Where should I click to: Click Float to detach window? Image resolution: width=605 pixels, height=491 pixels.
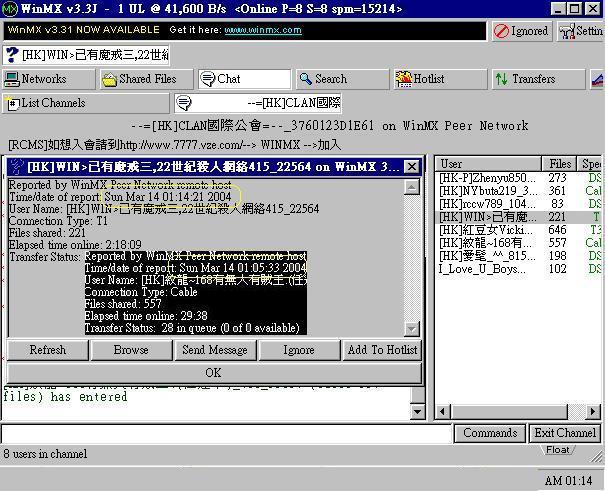558,450
